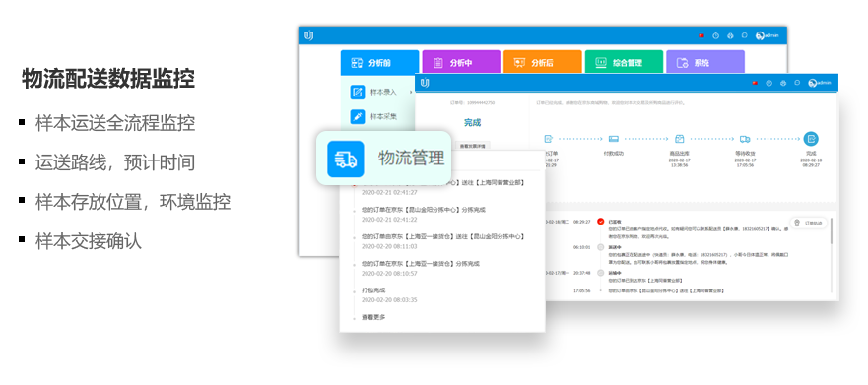
Task: Click the 打包完成 tracking entry
Action: tap(373, 289)
